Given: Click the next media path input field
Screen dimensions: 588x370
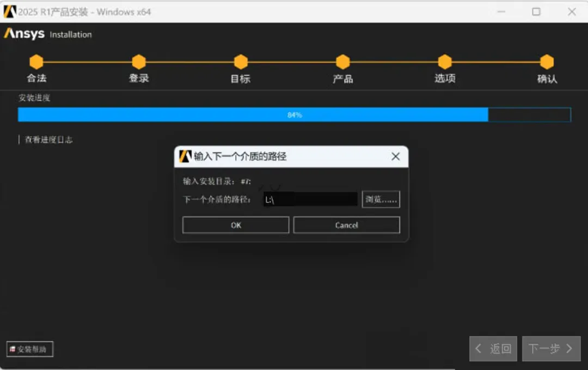Looking at the screenshot, I should [x=310, y=199].
